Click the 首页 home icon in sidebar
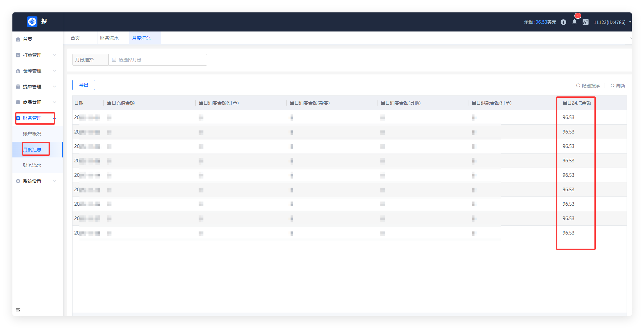This screenshot has height=328, width=644. 18,39
